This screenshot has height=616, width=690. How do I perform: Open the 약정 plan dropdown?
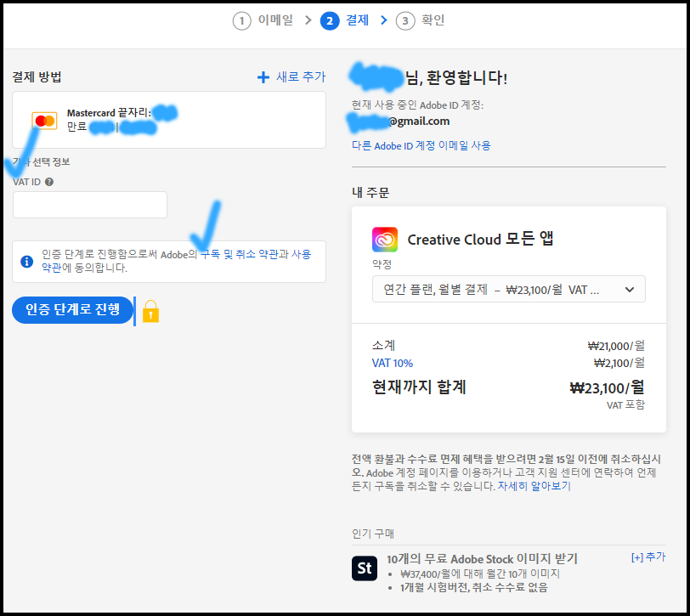tap(509, 289)
